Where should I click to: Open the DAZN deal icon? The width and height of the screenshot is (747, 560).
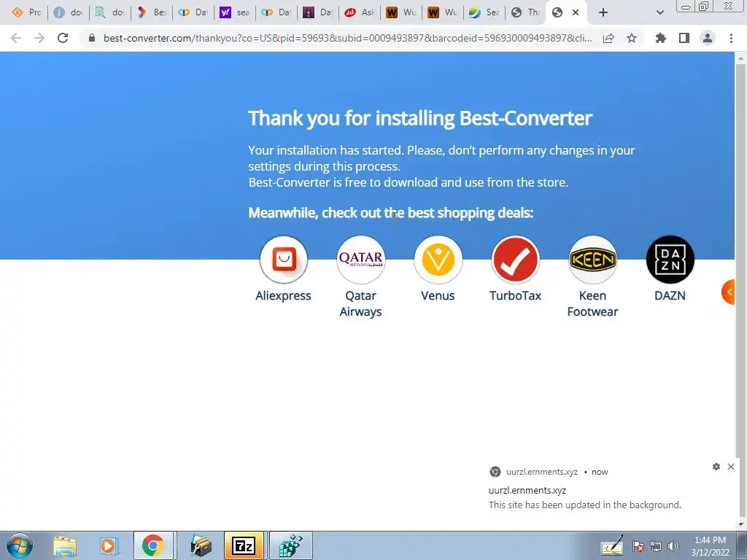670,260
